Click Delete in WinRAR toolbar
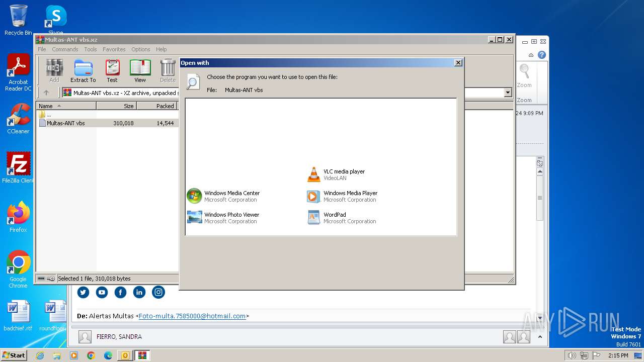This screenshot has height=362, width=644. pos(168,71)
